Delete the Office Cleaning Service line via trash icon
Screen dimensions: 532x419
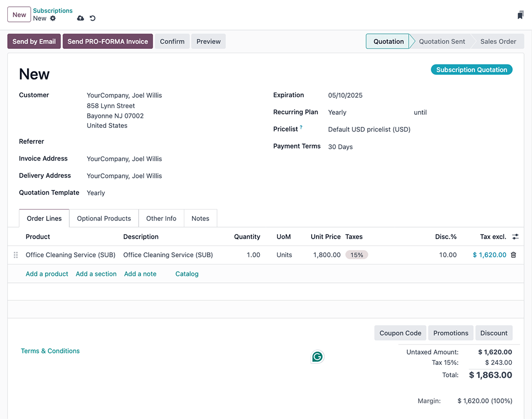pos(514,255)
